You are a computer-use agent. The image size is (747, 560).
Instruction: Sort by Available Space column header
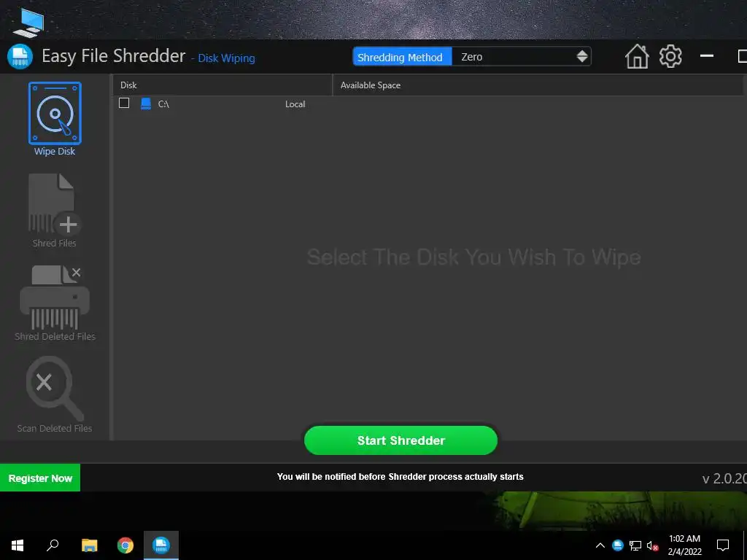pyautogui.click(x=537, y=85)
